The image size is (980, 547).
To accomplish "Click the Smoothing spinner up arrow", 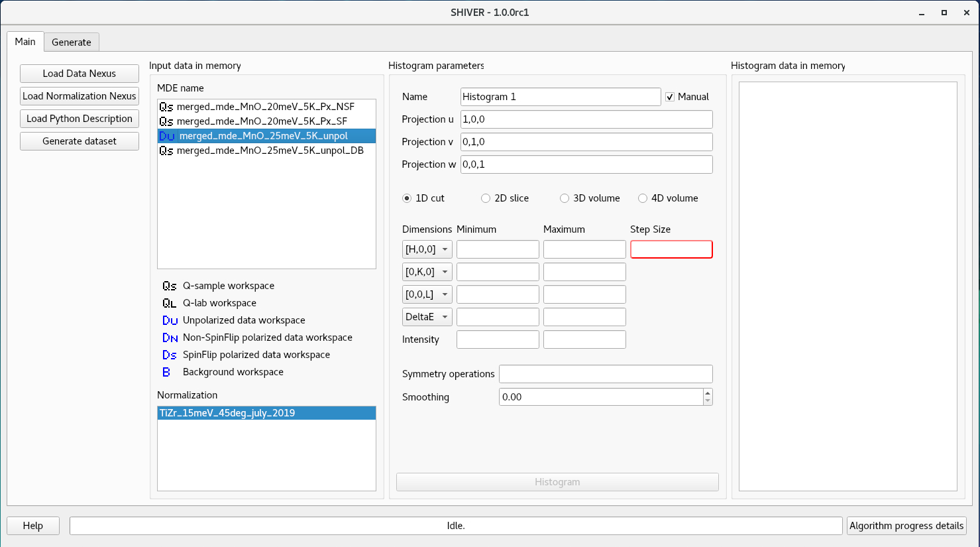I will (x=708, y=393).
